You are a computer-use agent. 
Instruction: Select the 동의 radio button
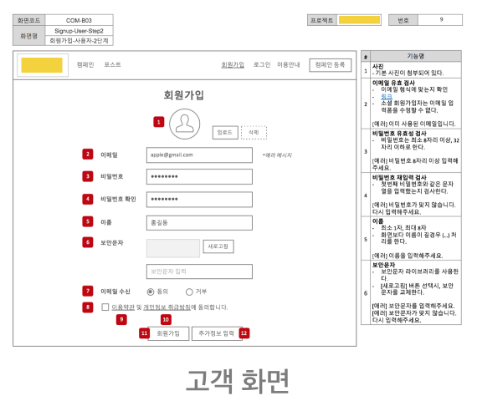(150, 292)
